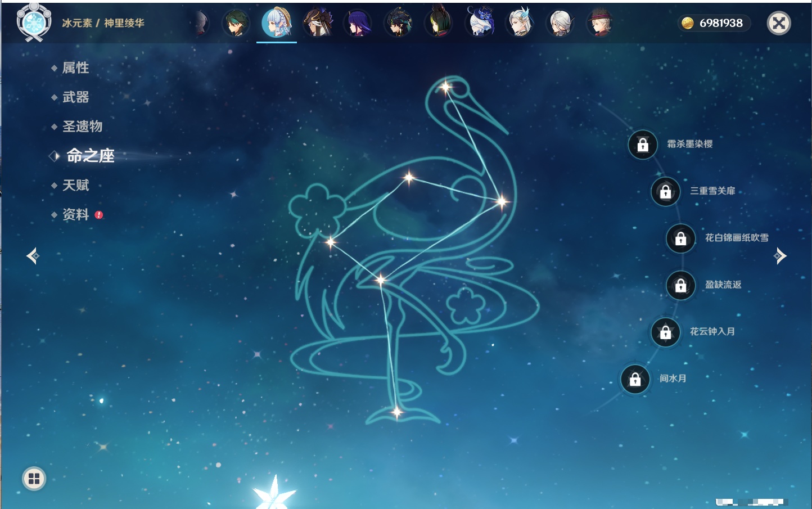Select the avatar wearing a blue hat
This screenshot has height=509, width=812.
pyautogui.click(x=480, y=22)
